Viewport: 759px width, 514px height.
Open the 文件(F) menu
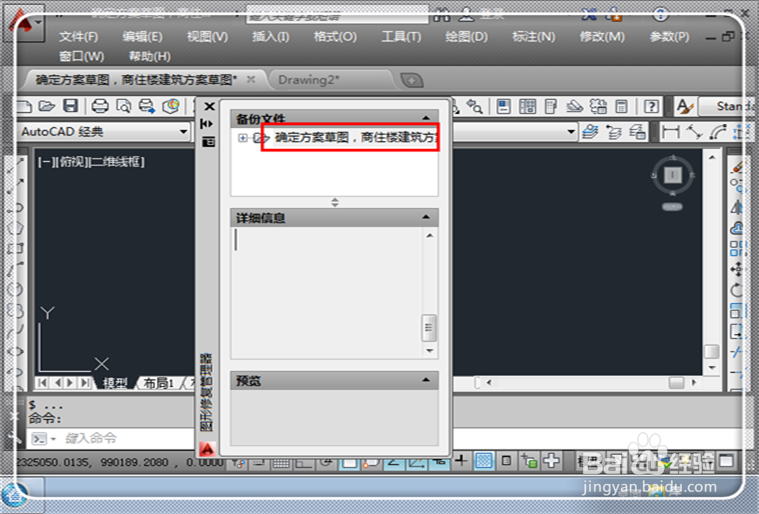pyautogui.click(x=78, y=37)
